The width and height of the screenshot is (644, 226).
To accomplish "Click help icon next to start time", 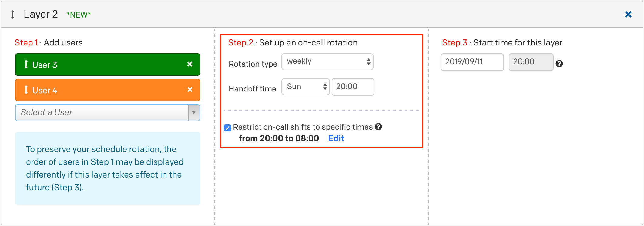I will coord(559,64).
